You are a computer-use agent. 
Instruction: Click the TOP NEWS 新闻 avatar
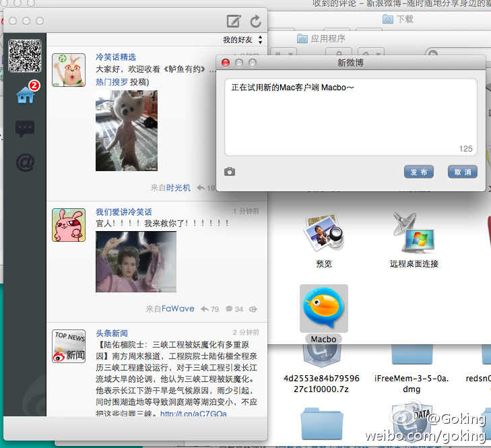click(69, 346)
